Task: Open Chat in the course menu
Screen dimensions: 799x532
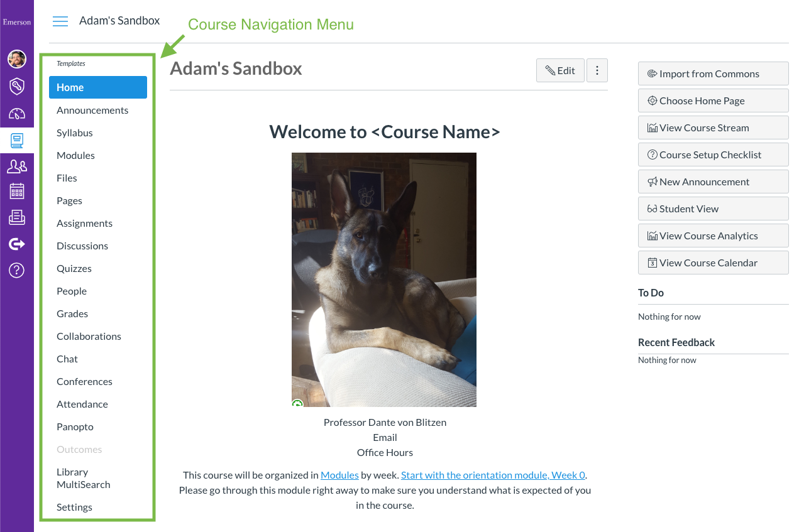Action: pyautogui.click(x=67, y=359)
